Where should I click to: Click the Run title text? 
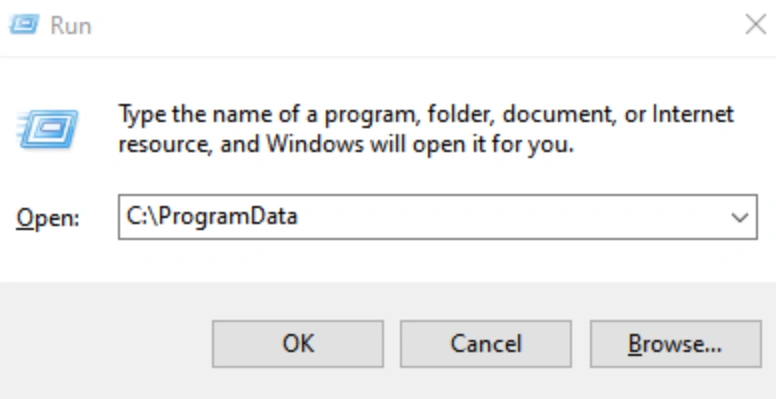pyautogui.click(x=71, y=26)
